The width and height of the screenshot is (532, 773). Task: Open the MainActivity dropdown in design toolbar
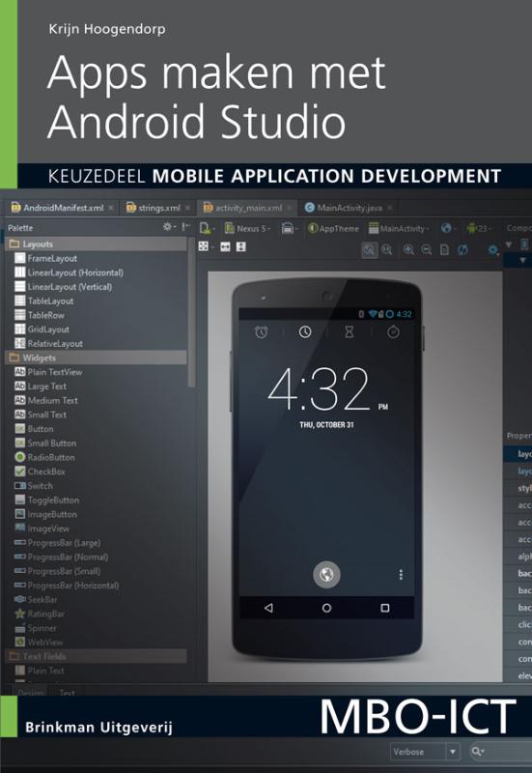399,228
